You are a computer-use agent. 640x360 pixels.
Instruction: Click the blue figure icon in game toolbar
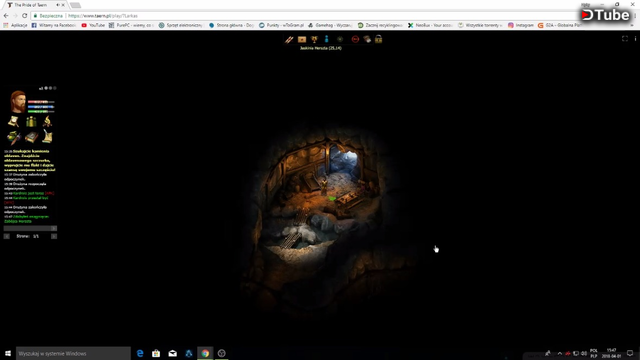(x=327, y=39)
